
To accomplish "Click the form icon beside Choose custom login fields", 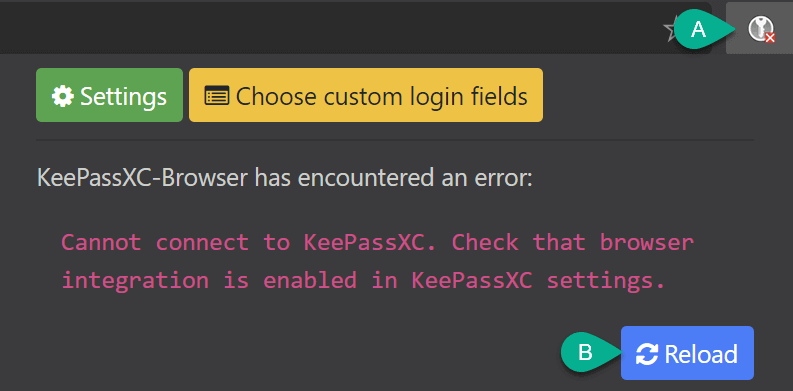I will (217, 95).
